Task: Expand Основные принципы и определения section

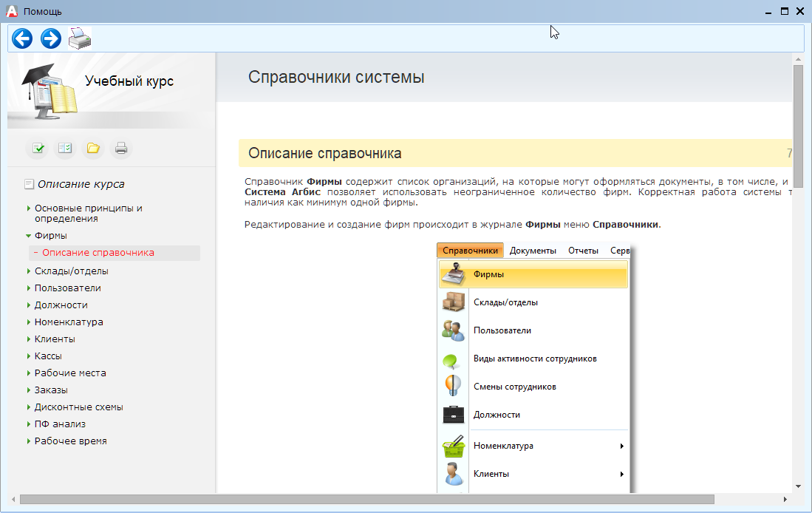Action: 29,208
